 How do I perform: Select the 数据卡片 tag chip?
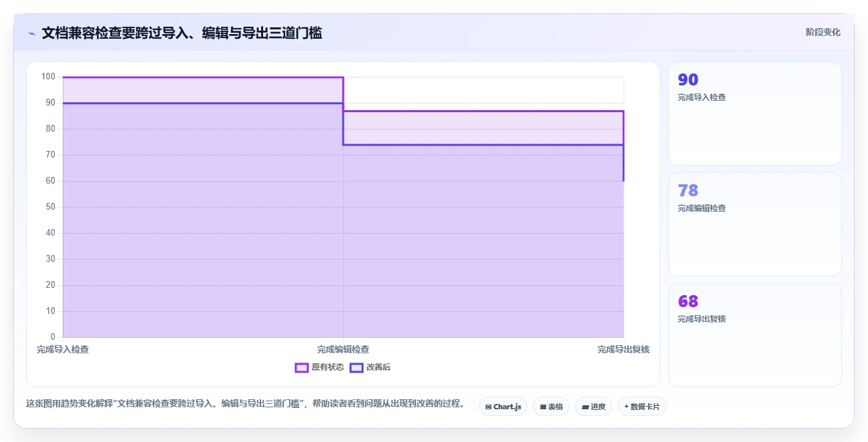coord(642,407)
